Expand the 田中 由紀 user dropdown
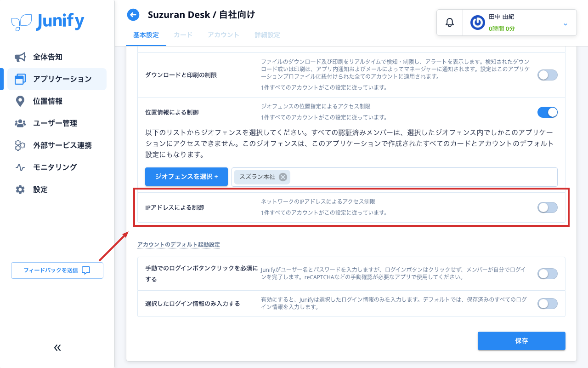Viewport: 588px width, 368px height. [x=565, y=24]
